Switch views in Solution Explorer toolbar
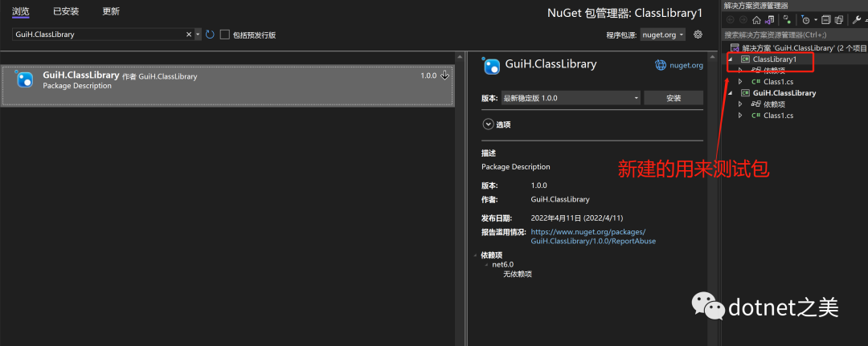 point(769,20)
